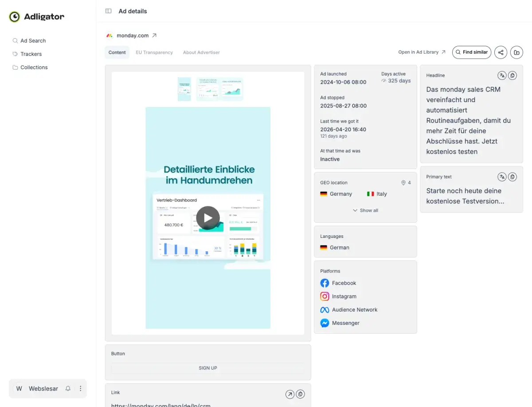Click the German language entry
Image resolution: width=532 pixels, height=407 pixels.
(x=335, y=248)
